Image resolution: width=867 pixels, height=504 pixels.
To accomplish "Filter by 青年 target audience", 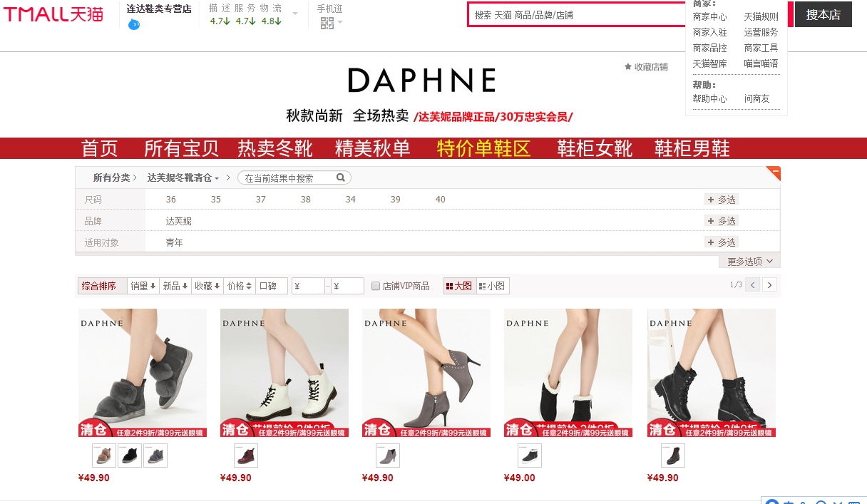I will click(175, 242).
